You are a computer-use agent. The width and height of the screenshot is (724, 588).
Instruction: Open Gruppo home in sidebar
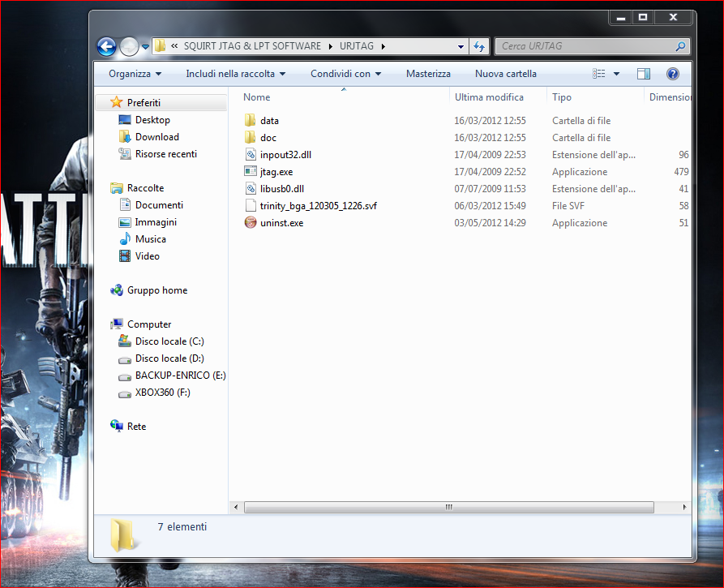tap(157, 290)
